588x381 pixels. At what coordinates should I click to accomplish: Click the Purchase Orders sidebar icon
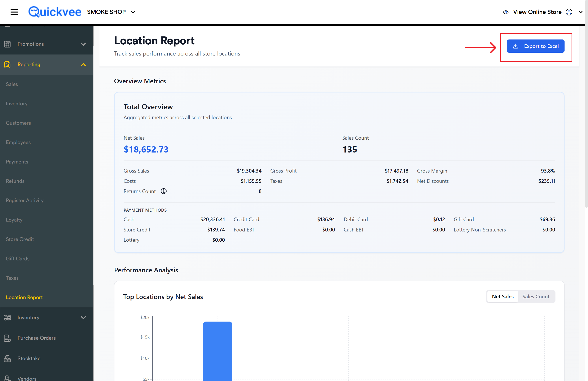7,338
